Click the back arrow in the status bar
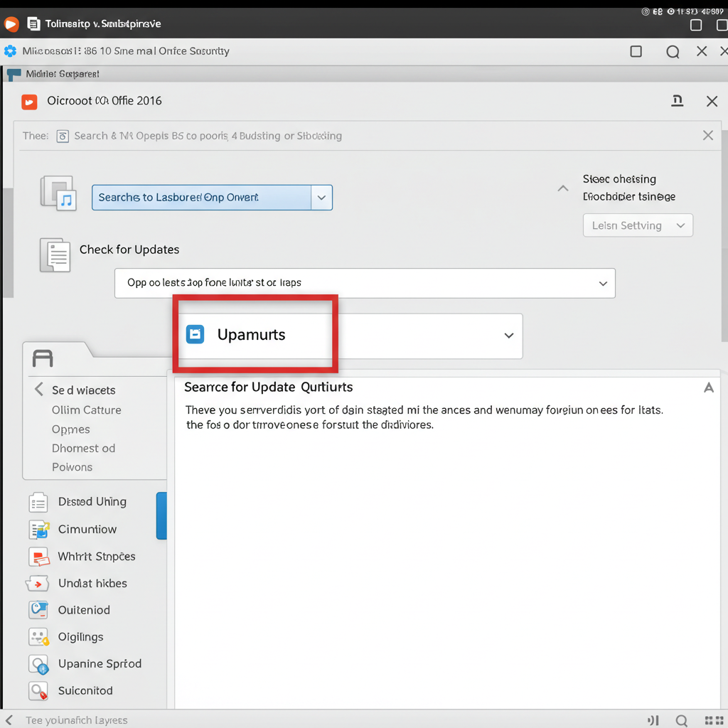 [9, 720]
